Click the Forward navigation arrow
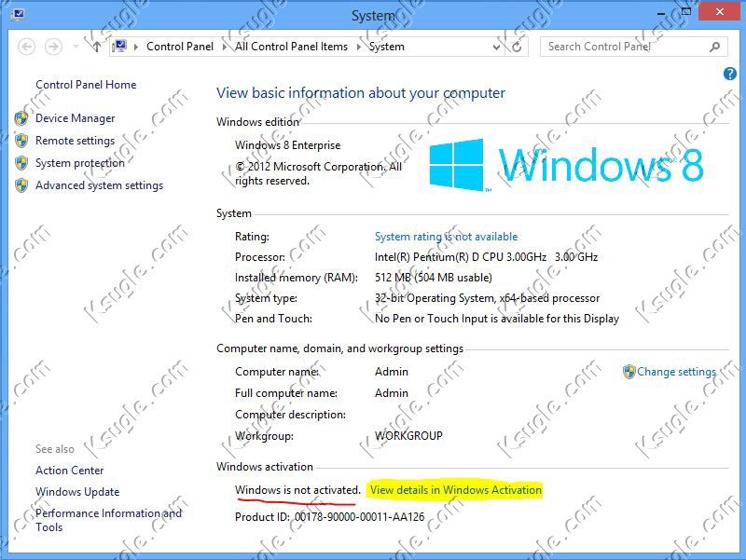This screenshot has height=560, width=746. coord(53,47)
